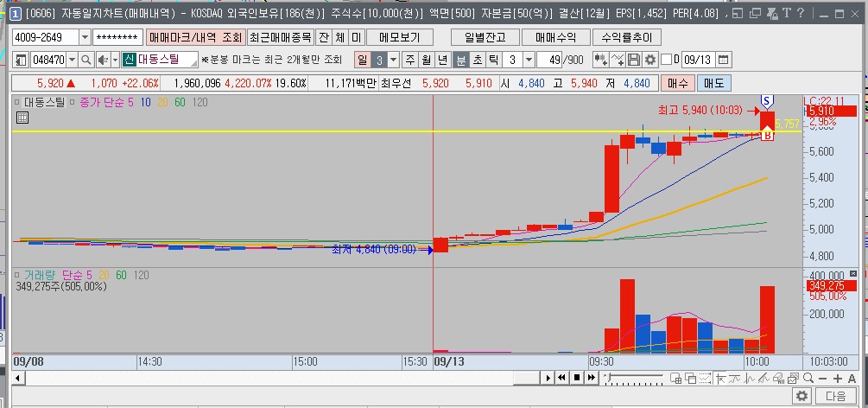Click the bar-line chart tool icon

pyautogui.click(x=749, y=378)
